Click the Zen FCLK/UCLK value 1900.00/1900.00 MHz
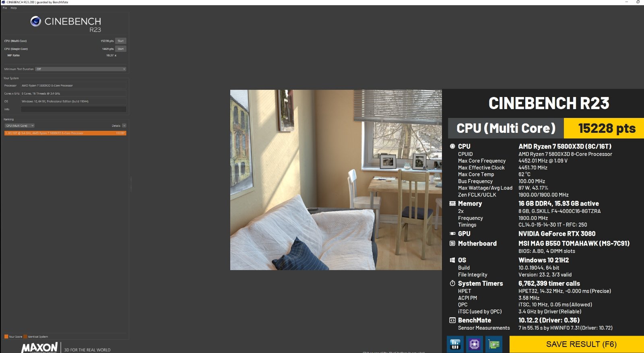644x353 pixels. click(543, 195)
